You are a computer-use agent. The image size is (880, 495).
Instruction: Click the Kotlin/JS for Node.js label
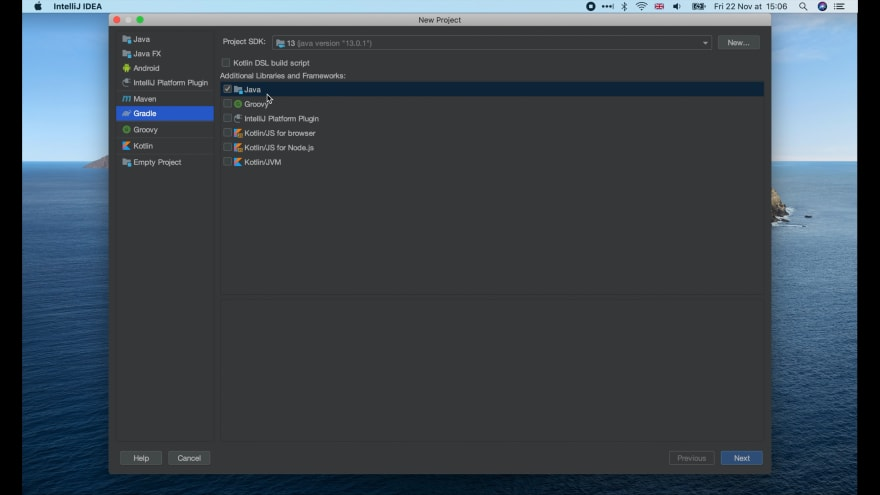(x=279, y=148)
